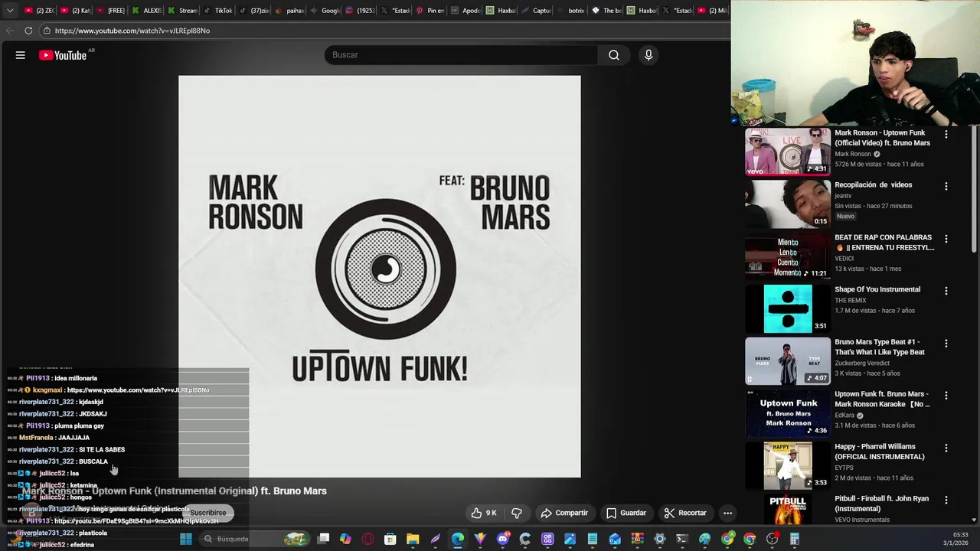The image size is (980, 551).
Task: Dislike the video with thumbs down
Action: click(517, 513)
